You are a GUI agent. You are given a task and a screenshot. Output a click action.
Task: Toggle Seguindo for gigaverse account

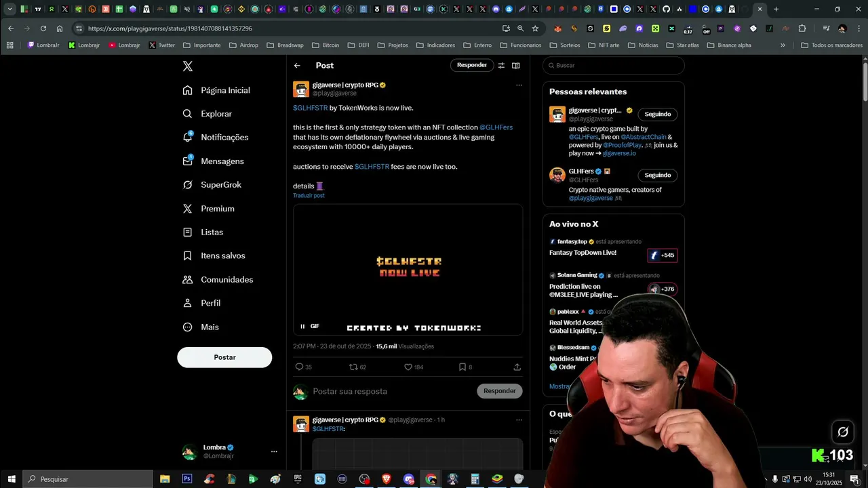658,115
